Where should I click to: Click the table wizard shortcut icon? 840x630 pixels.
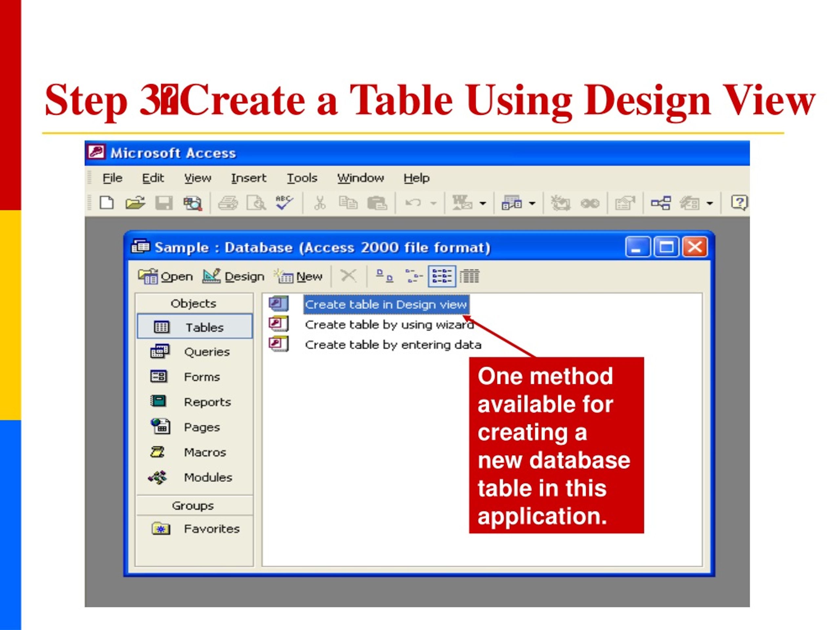[279, 324]
